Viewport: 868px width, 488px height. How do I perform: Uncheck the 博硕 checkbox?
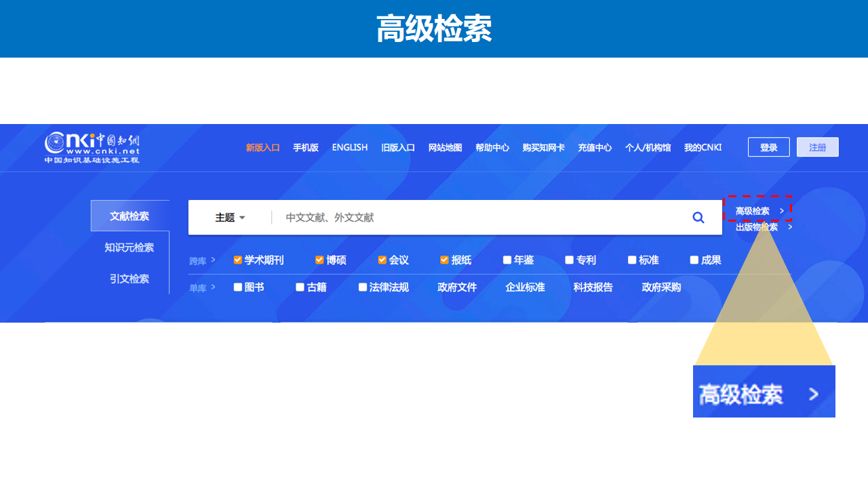click(x=319, y=260)
